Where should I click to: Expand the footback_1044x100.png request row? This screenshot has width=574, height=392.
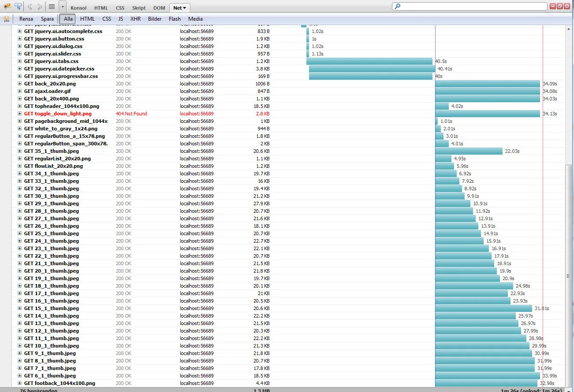point(19,383)
